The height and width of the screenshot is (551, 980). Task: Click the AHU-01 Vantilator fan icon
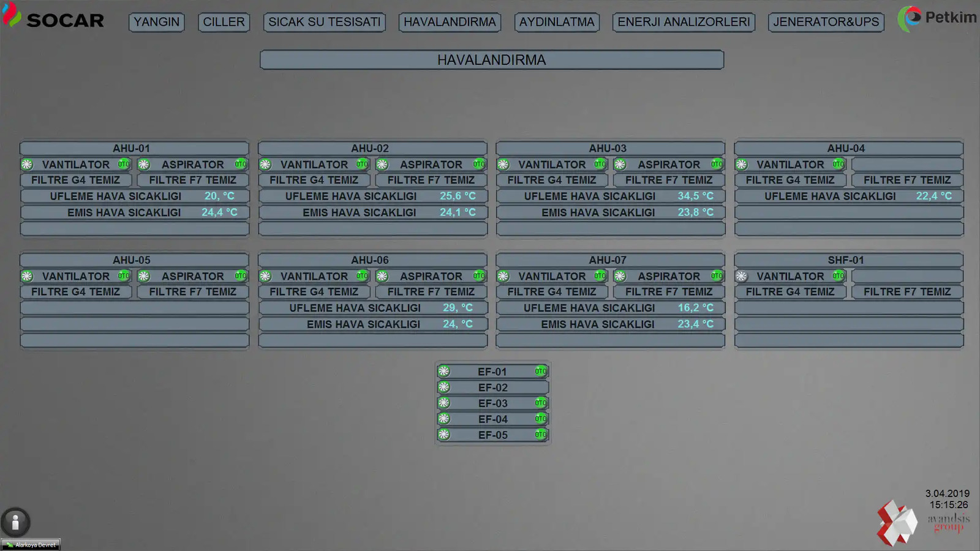pos(27,165)
